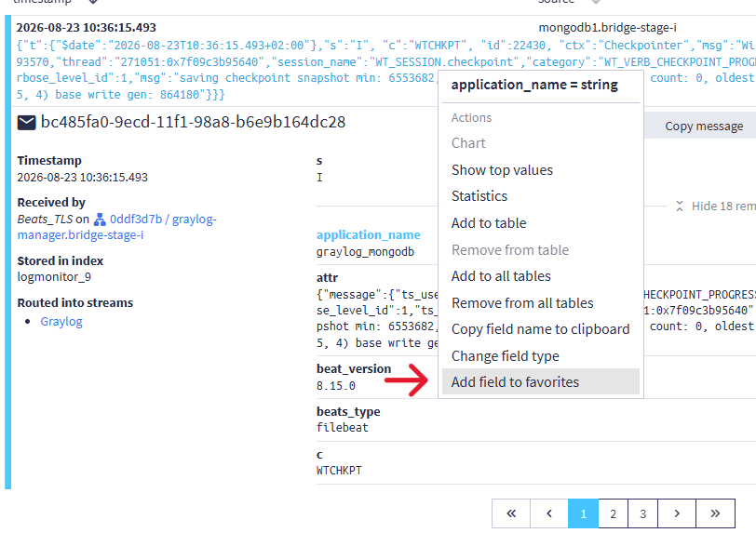The width and height of the screenshot is (756, 533).
Task: Click the node icon beside 0ddf3d7b
Action: point(100,220)
